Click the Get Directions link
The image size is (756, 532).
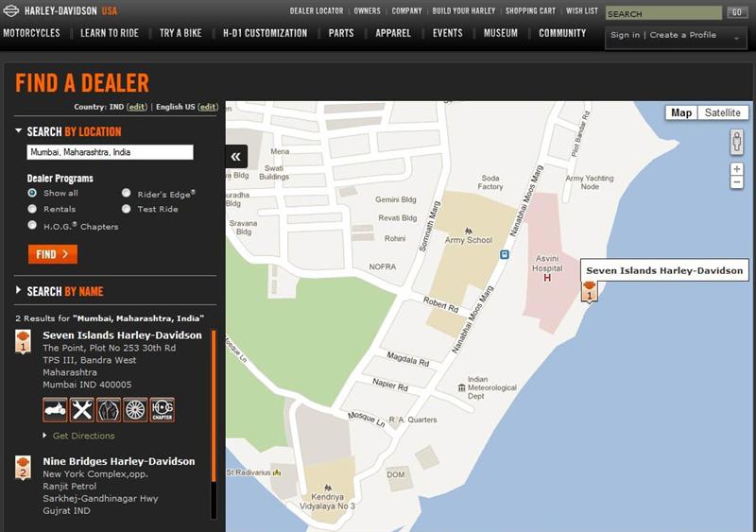pos(84,436)
